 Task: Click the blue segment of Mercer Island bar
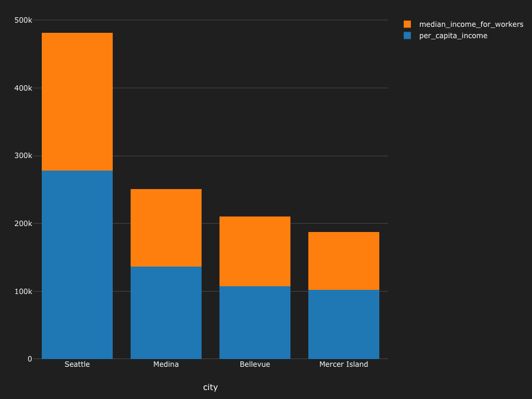click(x=344, y=325)
